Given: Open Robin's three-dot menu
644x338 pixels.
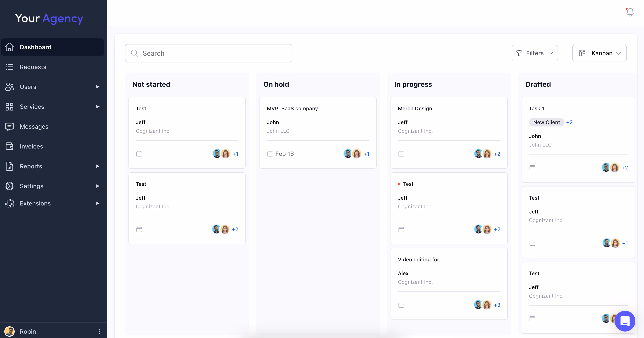Looking at the screenshot, I should tap(100, 332).
